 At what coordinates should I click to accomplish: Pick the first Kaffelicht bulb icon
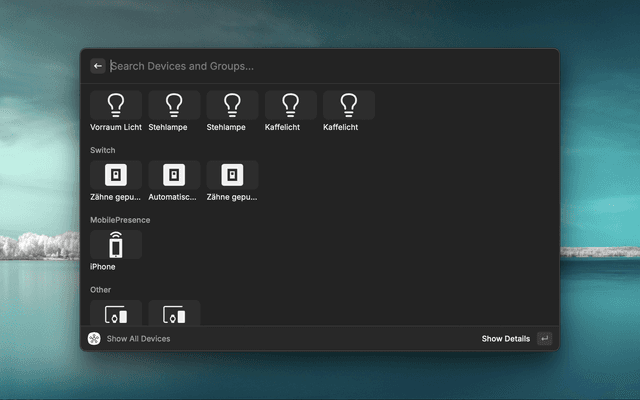[x=290, y=106]
